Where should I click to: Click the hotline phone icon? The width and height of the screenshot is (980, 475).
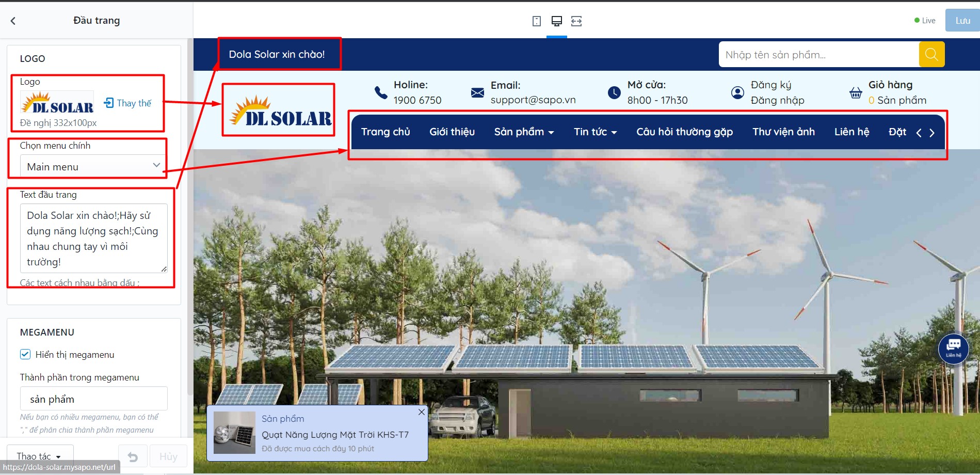click(x=381, y=92)
